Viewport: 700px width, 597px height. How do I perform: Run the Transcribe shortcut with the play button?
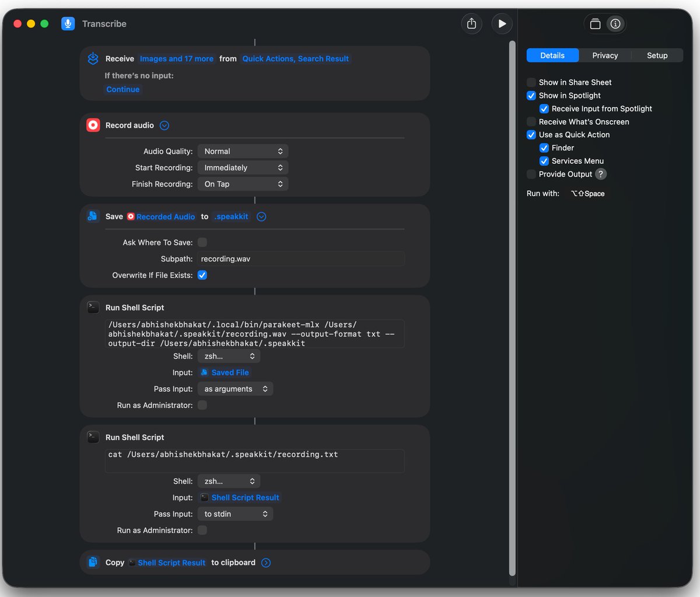(502, 23)
